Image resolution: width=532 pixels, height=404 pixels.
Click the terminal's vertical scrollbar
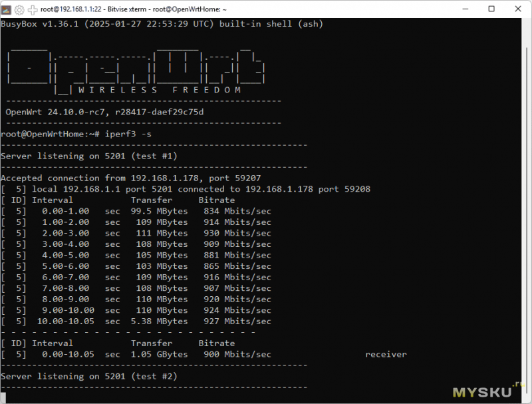click(x=527, y=200)
